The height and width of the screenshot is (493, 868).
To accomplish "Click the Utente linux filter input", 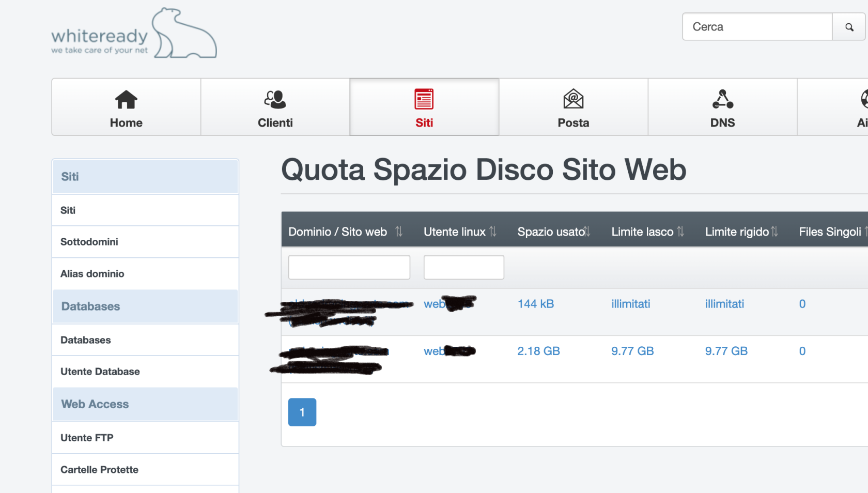I will 464,267.
